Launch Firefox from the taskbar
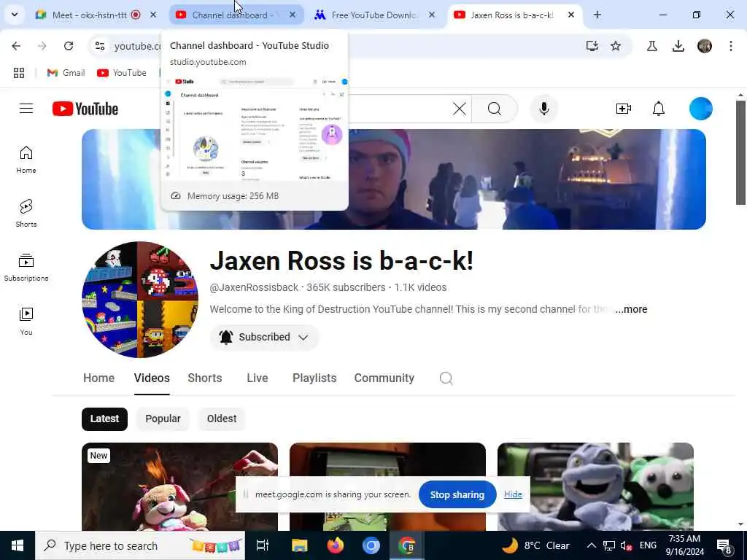747x560 pixels. [336, 545]
